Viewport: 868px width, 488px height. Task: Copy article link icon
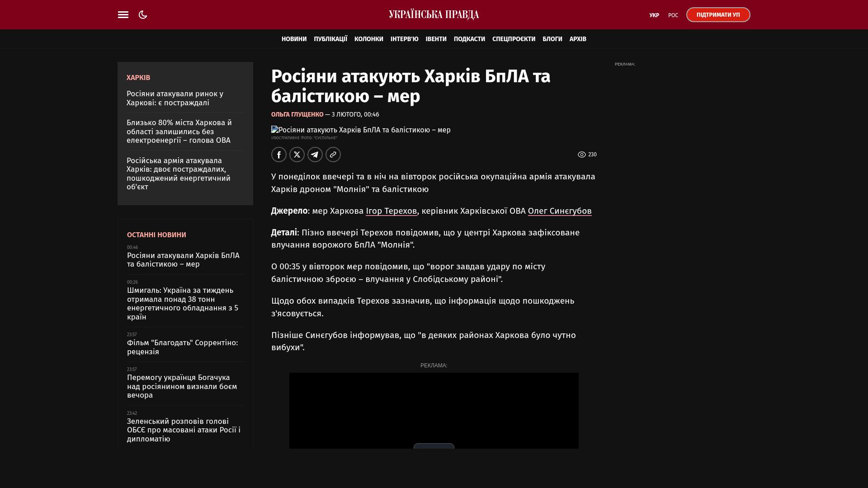click(333, 155)
